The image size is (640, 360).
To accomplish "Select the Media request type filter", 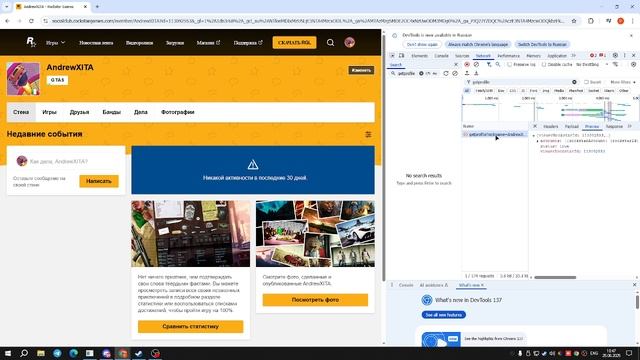I will (559, 91).
